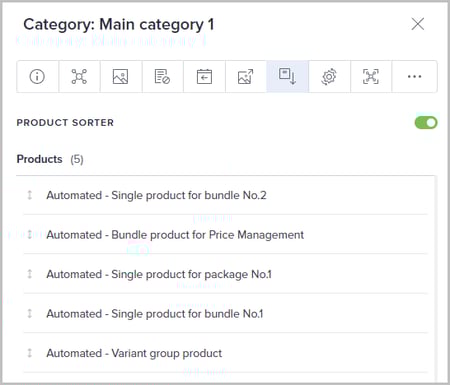
Task: Open the category structure network icon
Action: (x=79, y=76)
